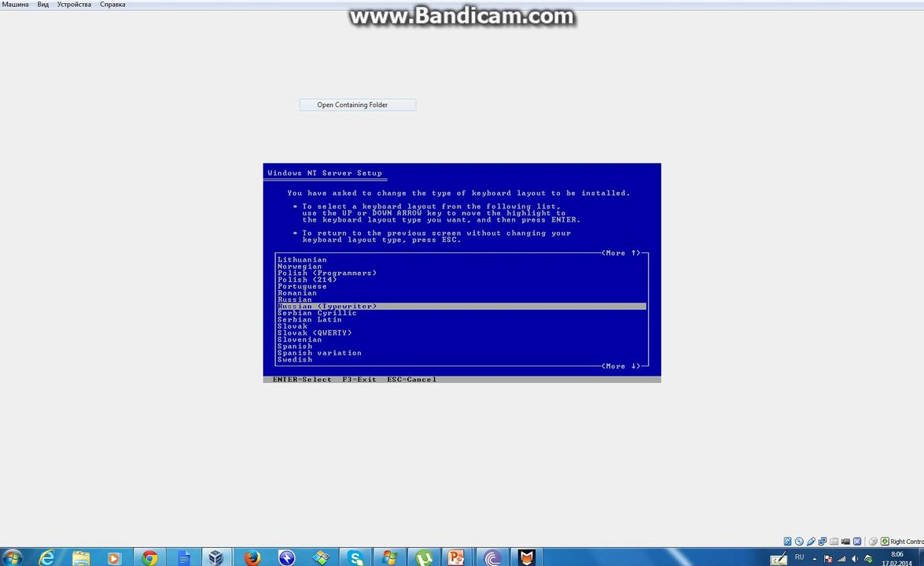
Task: Click the VirtualBox video capture icon
Action: pyautogui.click(x=845, y=542)
